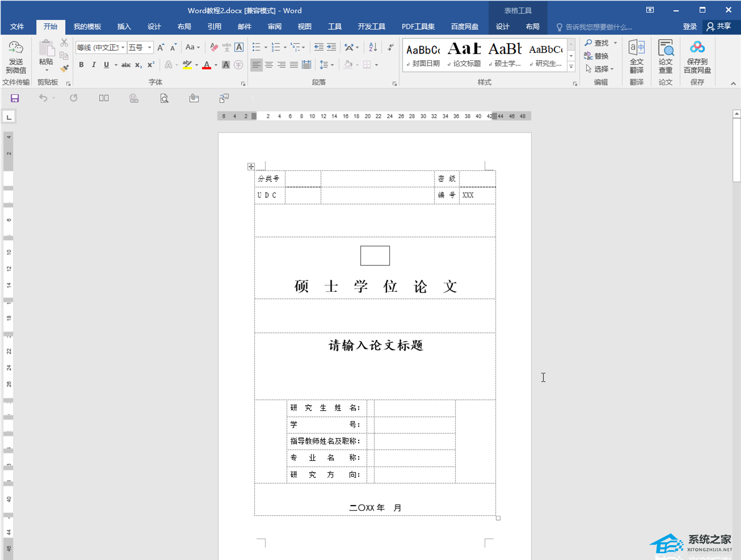The height and width of the screenshot is (560, 741).
Task: Apply the yellow text highlight color
Action: 187,65
